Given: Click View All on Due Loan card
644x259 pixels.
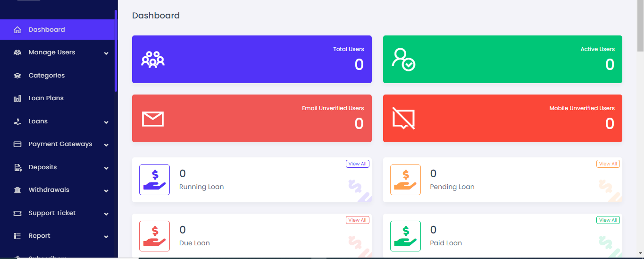Looking at the screenshot, I should [357, 220].
